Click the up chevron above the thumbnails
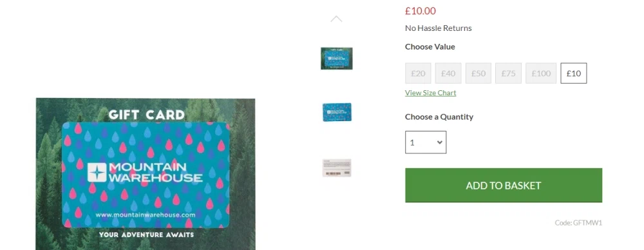Screen dimensions: 644x250 pos(336,19)
